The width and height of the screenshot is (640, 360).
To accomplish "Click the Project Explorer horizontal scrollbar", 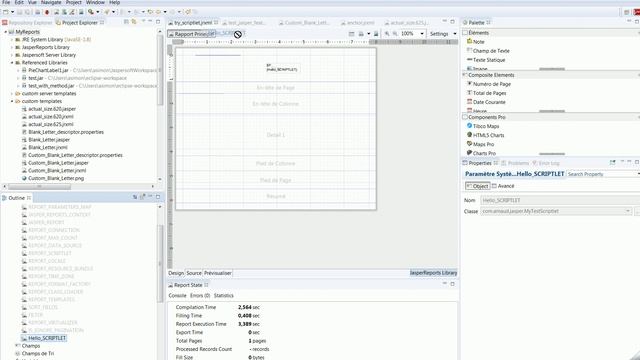I will (x=39, y=187).
